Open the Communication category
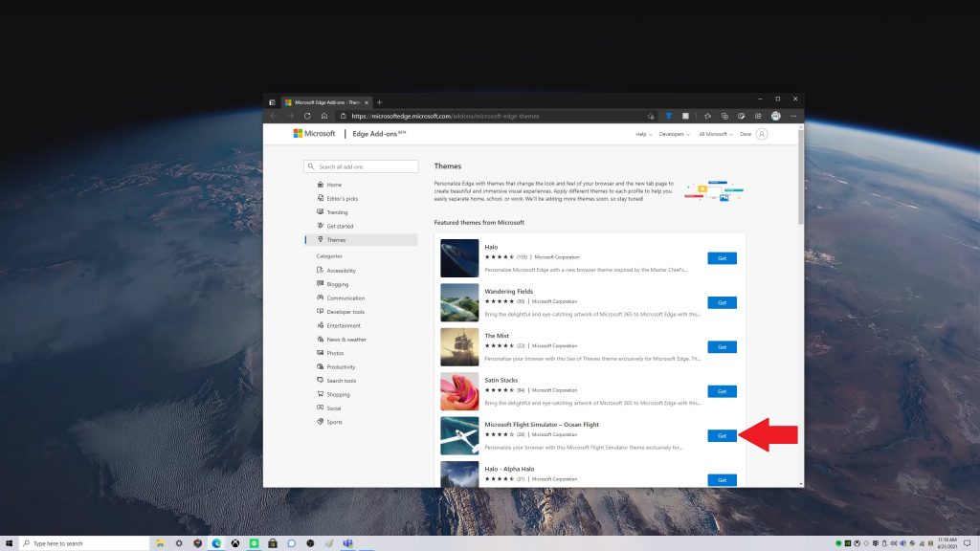Viewport: 980px width, 551px height. (x=341, y=298)
